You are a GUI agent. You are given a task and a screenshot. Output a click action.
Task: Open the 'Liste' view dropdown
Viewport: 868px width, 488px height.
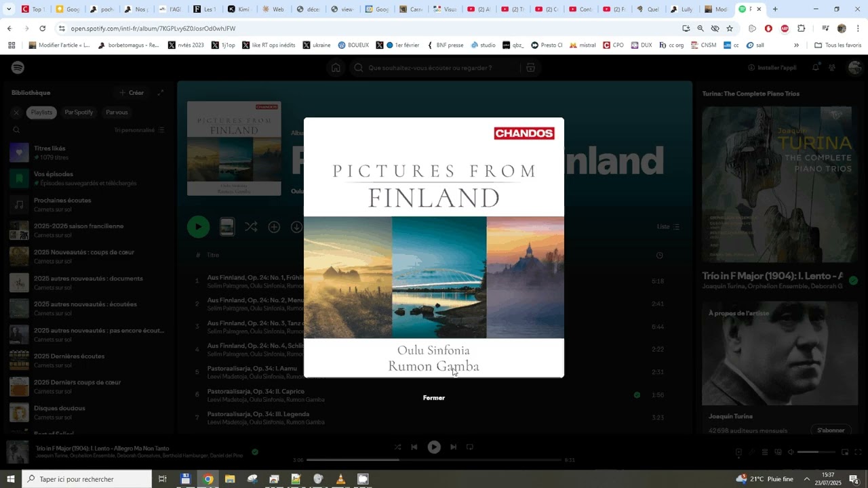pos(668,227)
